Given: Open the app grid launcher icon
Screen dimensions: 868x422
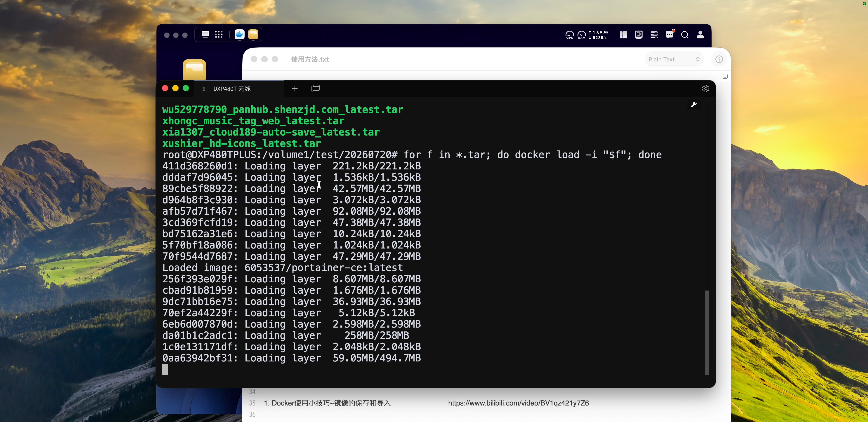Looking at the screenshot, I should pos(219,34).
